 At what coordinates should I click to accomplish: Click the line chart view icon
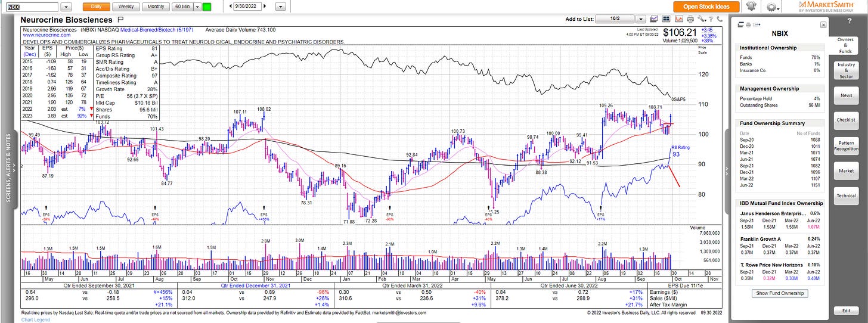tap(654, 19)
